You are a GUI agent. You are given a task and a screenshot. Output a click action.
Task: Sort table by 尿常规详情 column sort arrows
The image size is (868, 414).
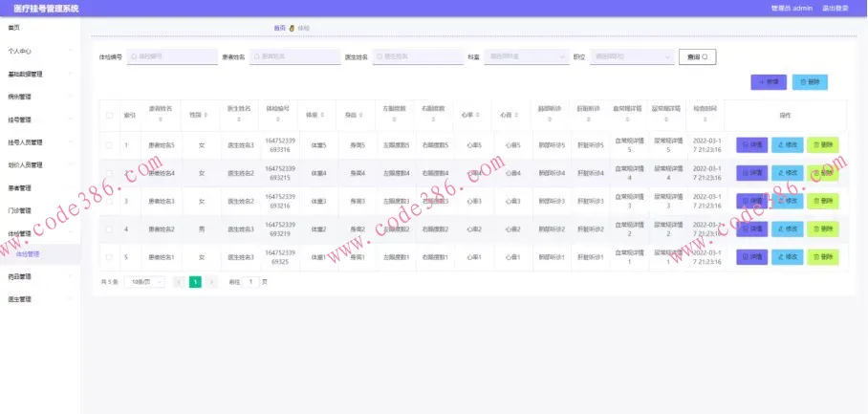pyautogui.click(x=666, y=119)
